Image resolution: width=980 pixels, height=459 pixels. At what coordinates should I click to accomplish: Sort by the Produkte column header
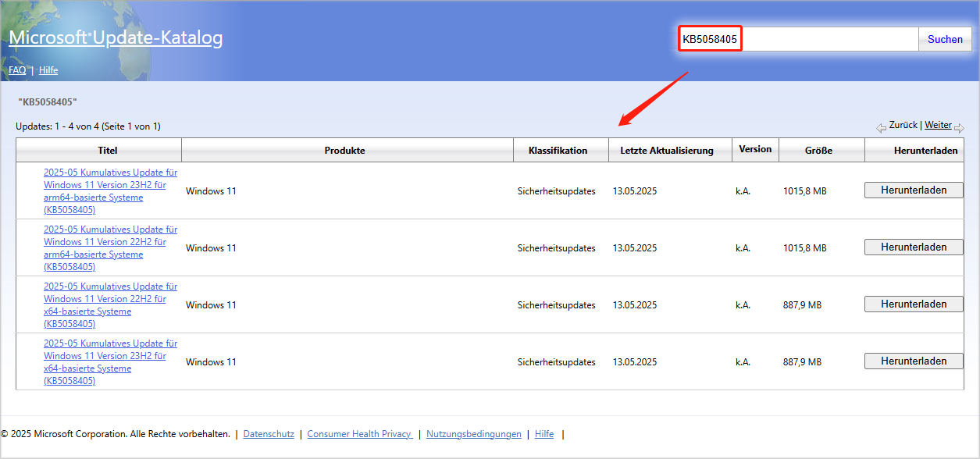pyautogui.click(x=344, y=151)
